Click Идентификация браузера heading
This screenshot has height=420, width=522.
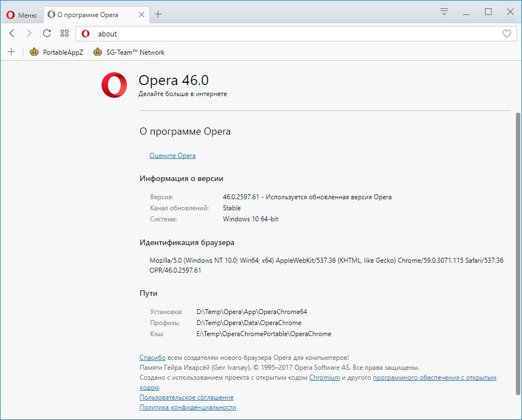[x=187, y=242]
